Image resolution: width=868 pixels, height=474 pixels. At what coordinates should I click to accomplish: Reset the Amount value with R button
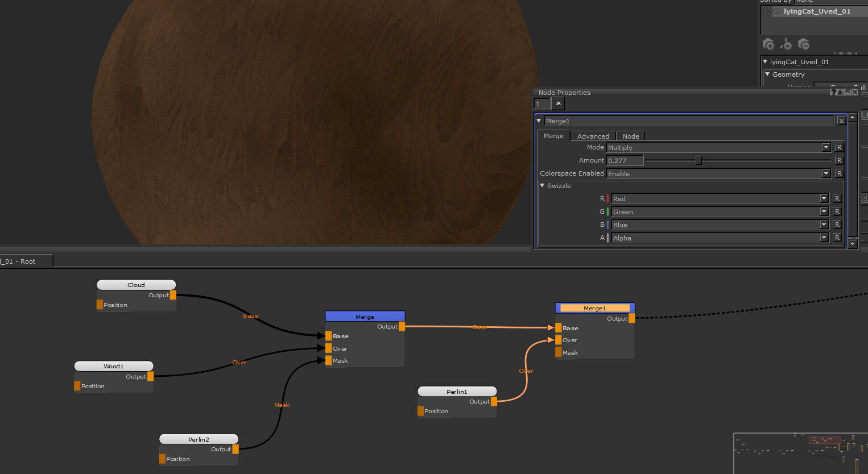[839, 161]
